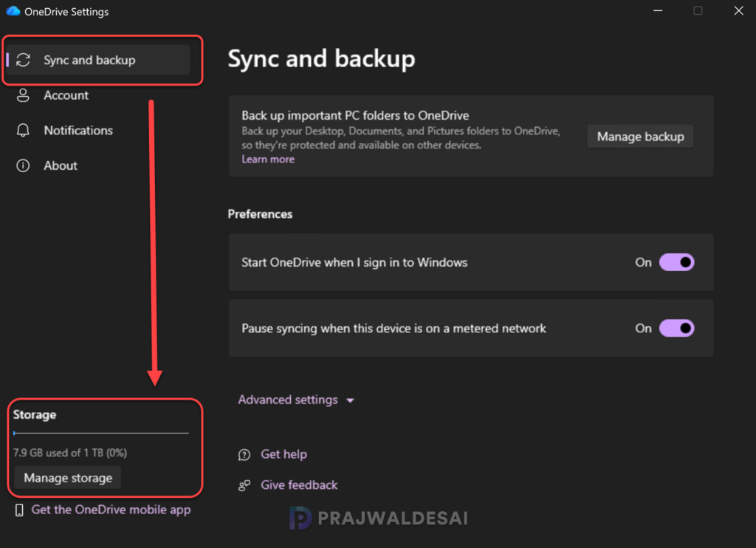Click the About info icon
The height and width of the screenshot is (548, 756).
(x=23, y=165)
